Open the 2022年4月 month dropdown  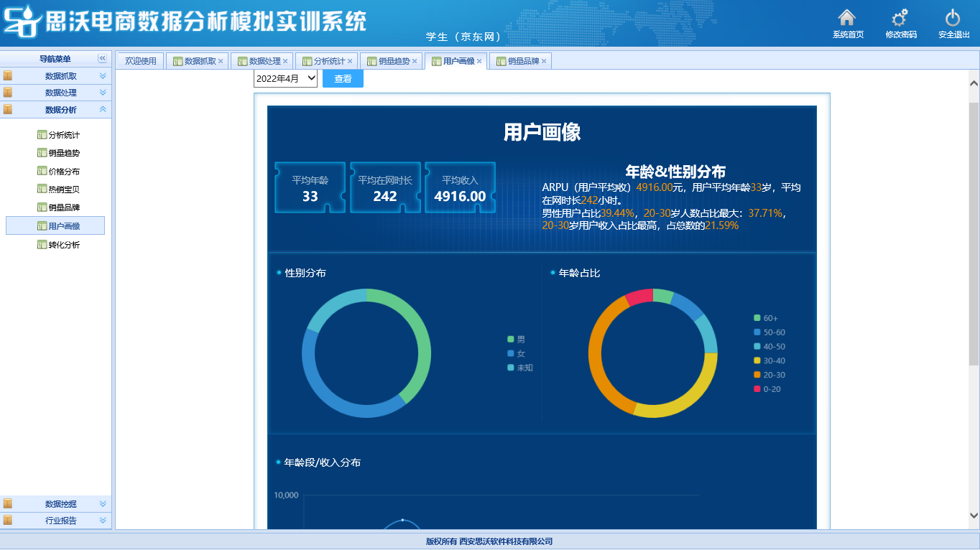pyautogui.click(x=285, y=78)
